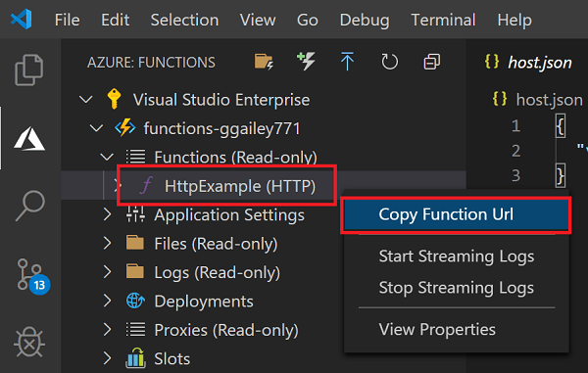
Task: Expand Proxies (Read-only) node
Action: click(x=107, y=330)
